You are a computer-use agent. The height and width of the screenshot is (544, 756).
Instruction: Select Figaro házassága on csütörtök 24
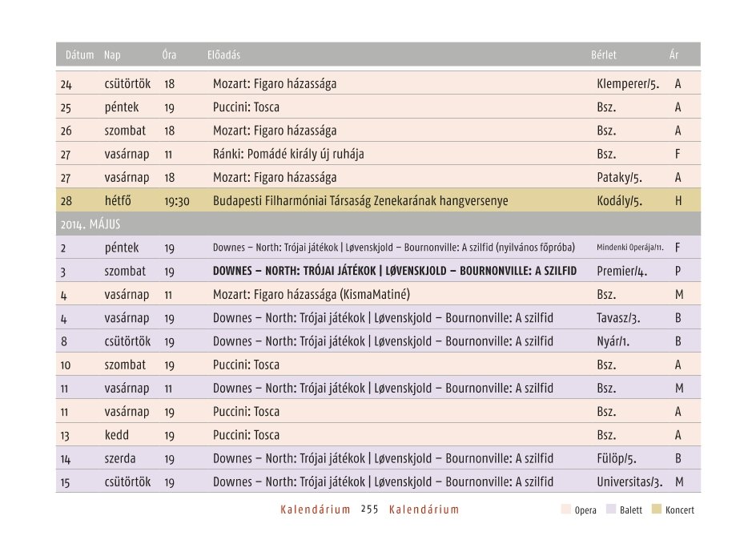pos(275,84)
